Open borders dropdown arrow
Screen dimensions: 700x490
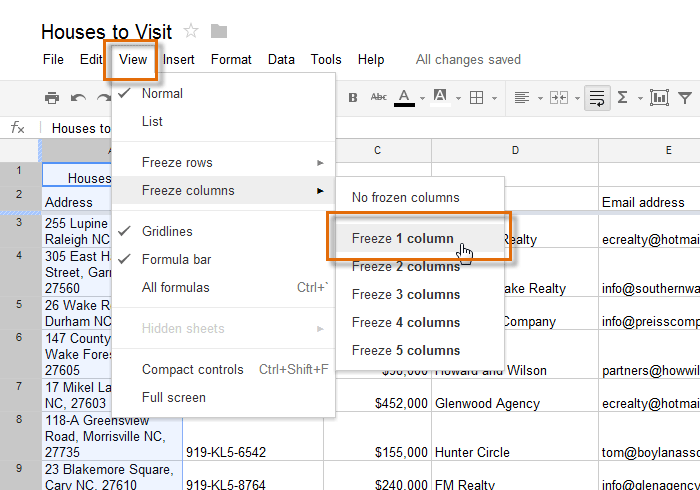coord(494,99)
